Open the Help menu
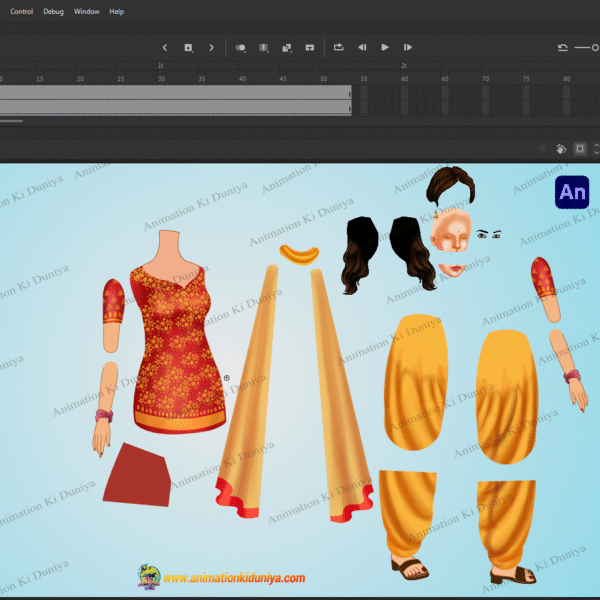 coord(117,11)
